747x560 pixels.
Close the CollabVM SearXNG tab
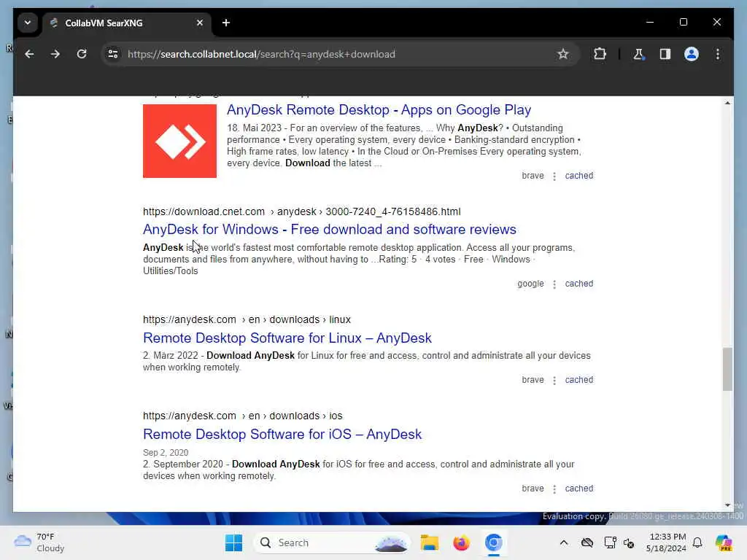pos(200,23)
